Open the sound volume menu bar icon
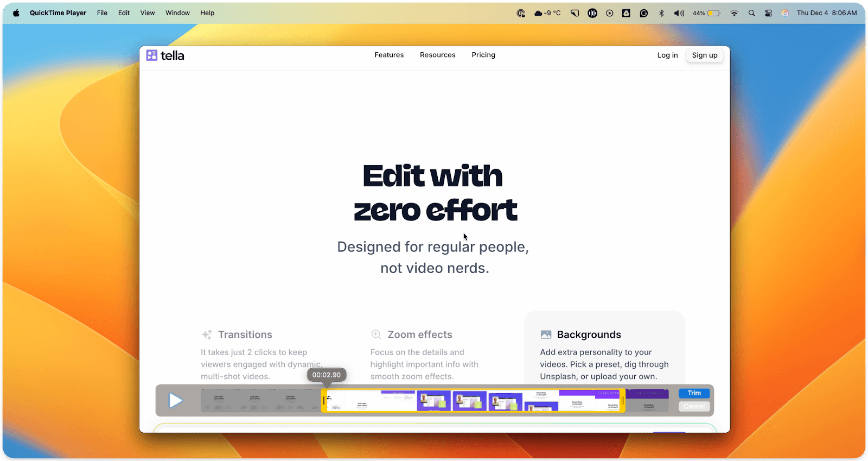Image resolution: width=868 pixels, height=461 pixels. point(679,13)
